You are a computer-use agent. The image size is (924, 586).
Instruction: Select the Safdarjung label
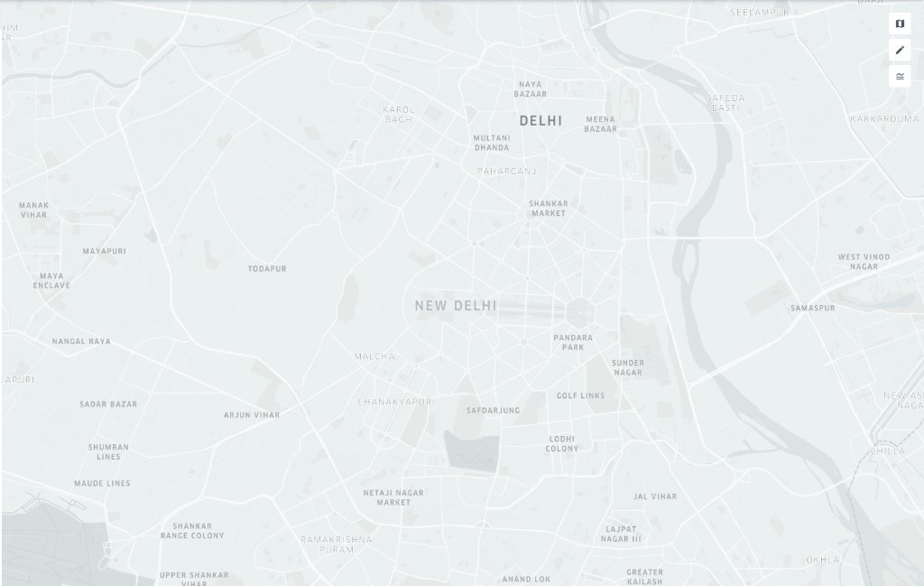point(494,410)
